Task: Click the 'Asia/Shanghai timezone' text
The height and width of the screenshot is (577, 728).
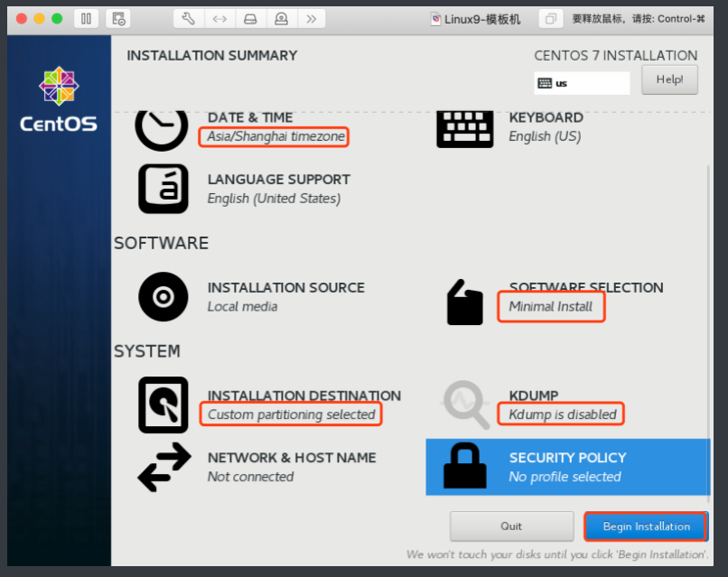Action: pyautogui.click(x=275, y=136)
